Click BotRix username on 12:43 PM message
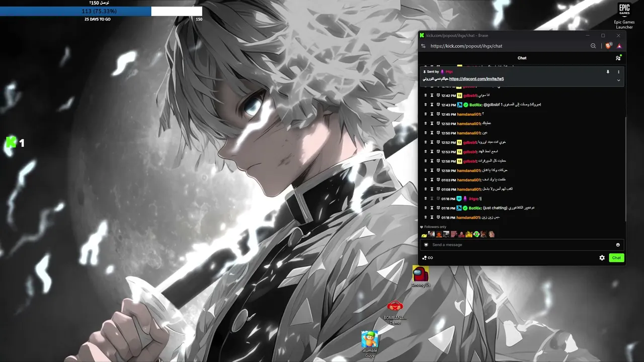The height and width of the screenshot is (362, 644). [475, 105]
